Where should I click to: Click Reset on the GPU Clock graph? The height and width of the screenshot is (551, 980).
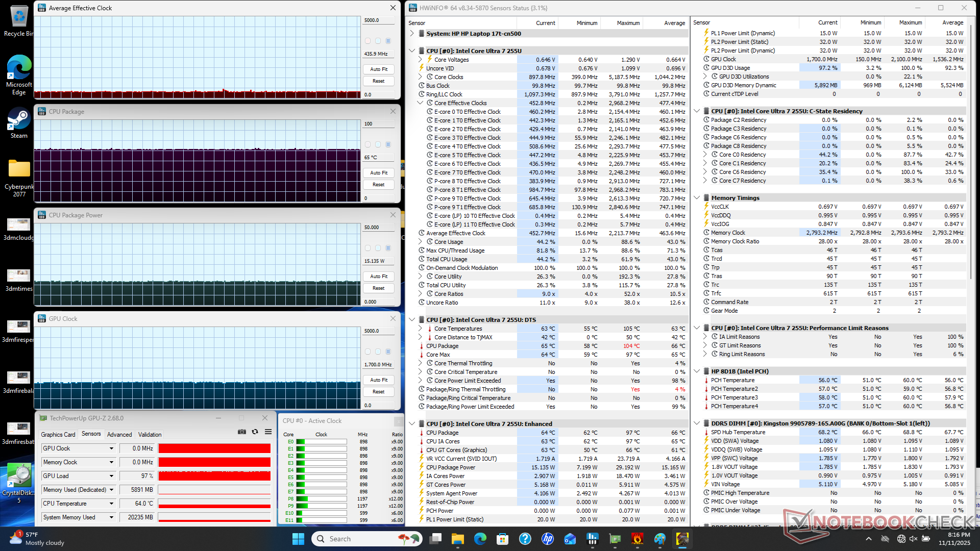378,392
